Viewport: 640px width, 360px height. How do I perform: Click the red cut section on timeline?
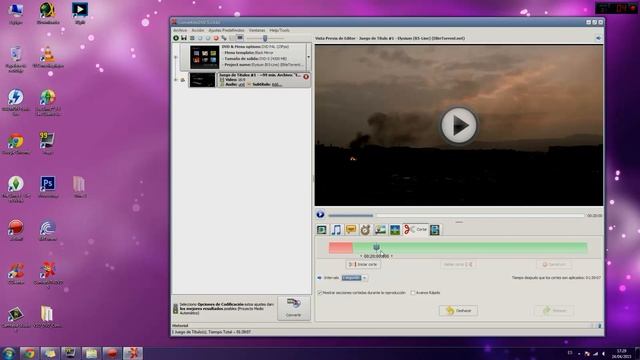click(341, 248)
